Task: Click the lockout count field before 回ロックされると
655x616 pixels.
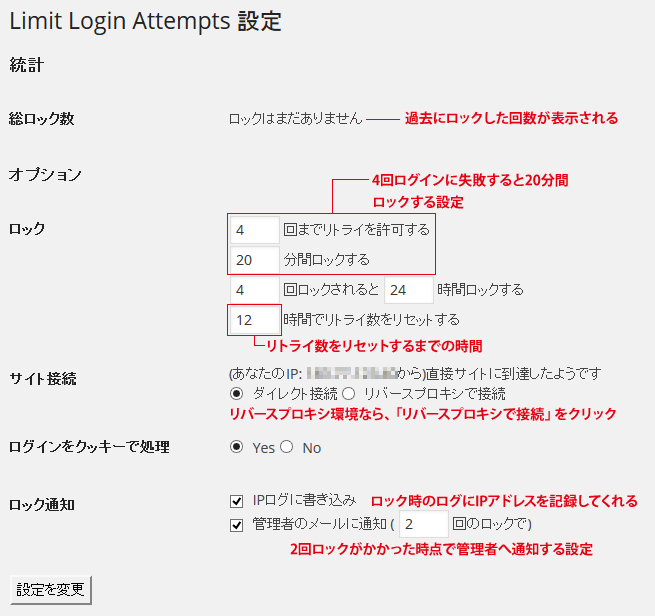Action: 254,290
